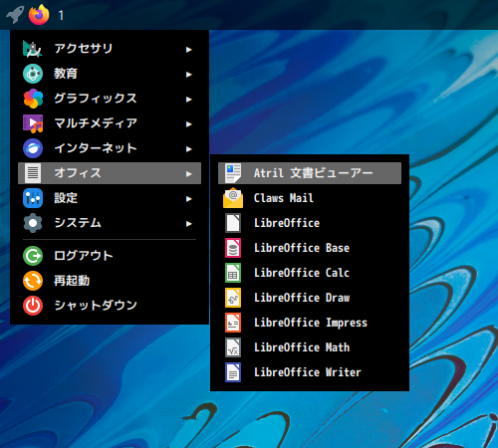Click the アクセサリ category icon
Screen dimensions: 498x448
pos(33,49)
